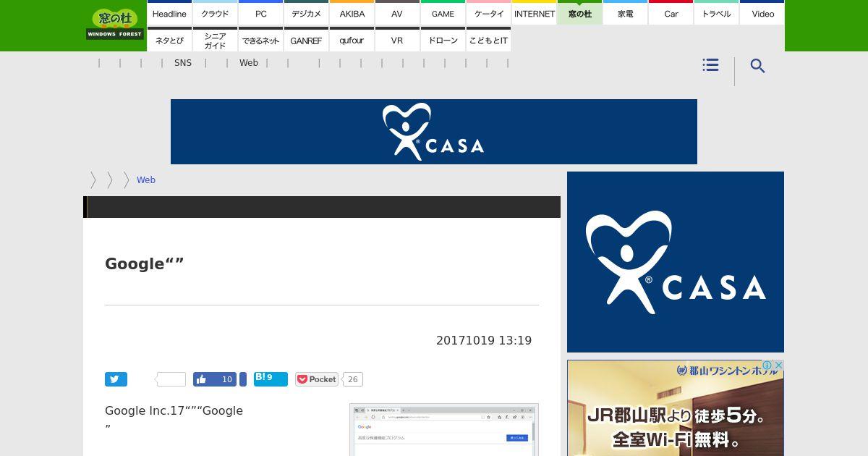Image resolution: width=868 pixels, height=456 pixels.
Task: Open the hamburger menu list icon
Action: coord(710,65)
